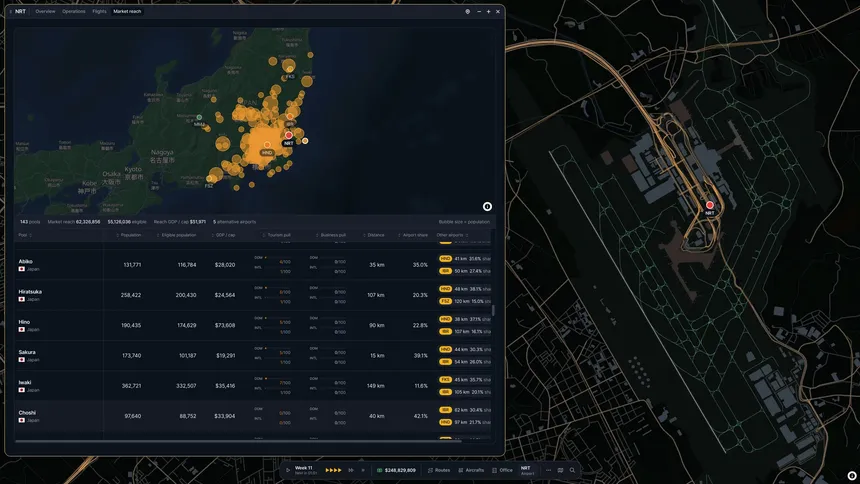Click the FSZ airport marker on market map
The height and width of the screenshot is (484, 860).
click(209, 179)
